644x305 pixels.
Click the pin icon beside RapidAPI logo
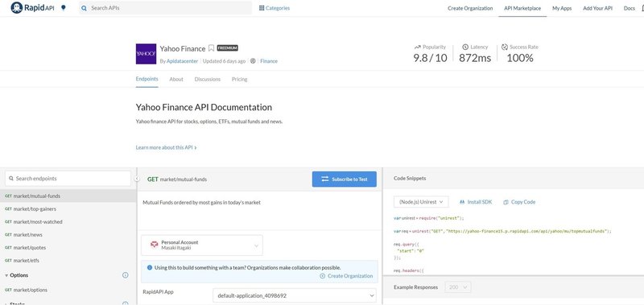64,7
